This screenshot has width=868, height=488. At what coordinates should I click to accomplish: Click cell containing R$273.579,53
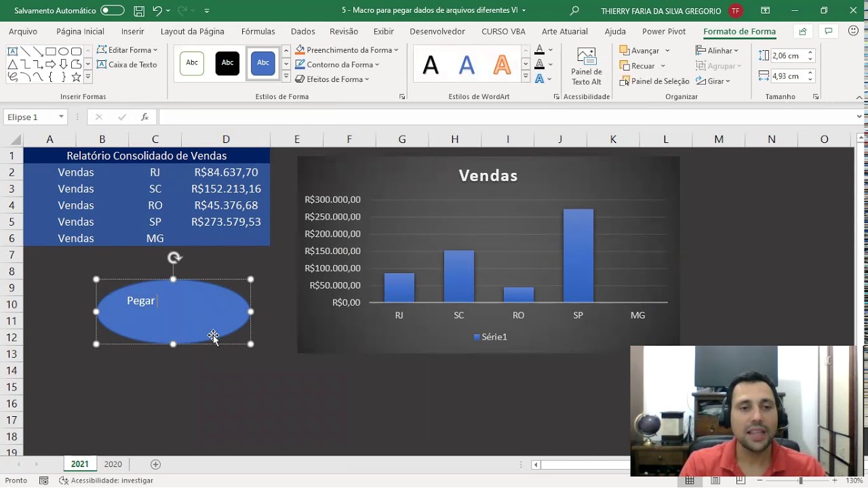pos(226,222)
